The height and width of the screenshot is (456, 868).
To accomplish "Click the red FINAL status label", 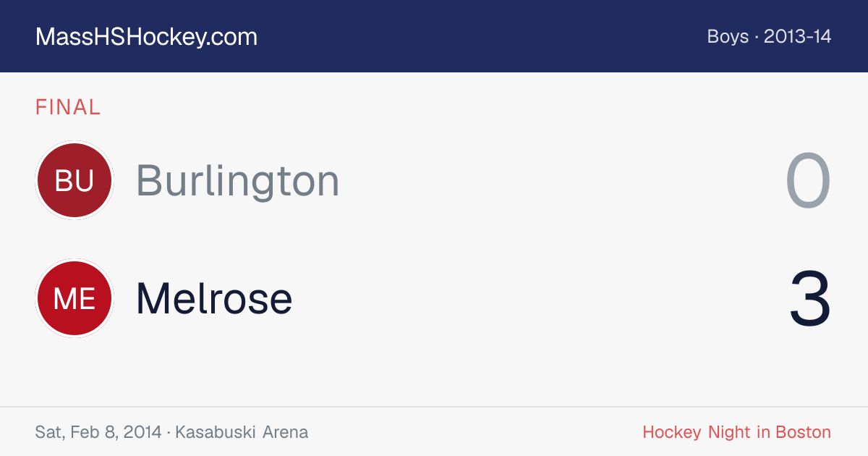I will (x=68, y=107).
